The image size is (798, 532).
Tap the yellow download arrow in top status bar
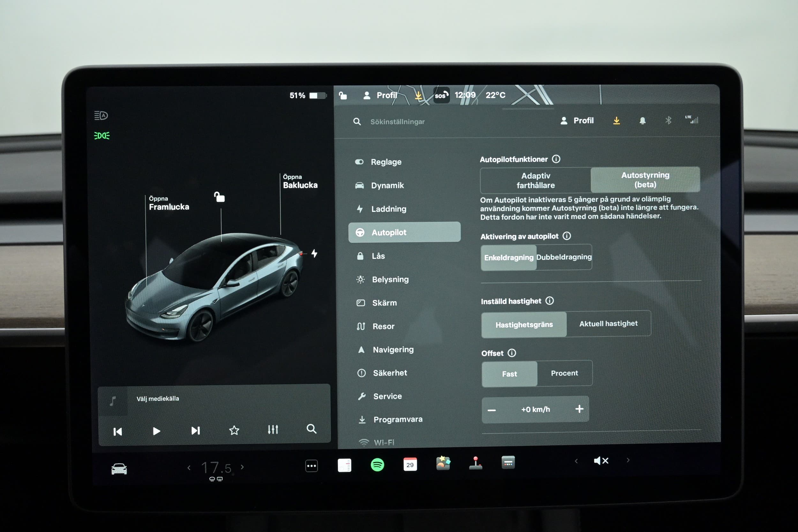point(418,96)
